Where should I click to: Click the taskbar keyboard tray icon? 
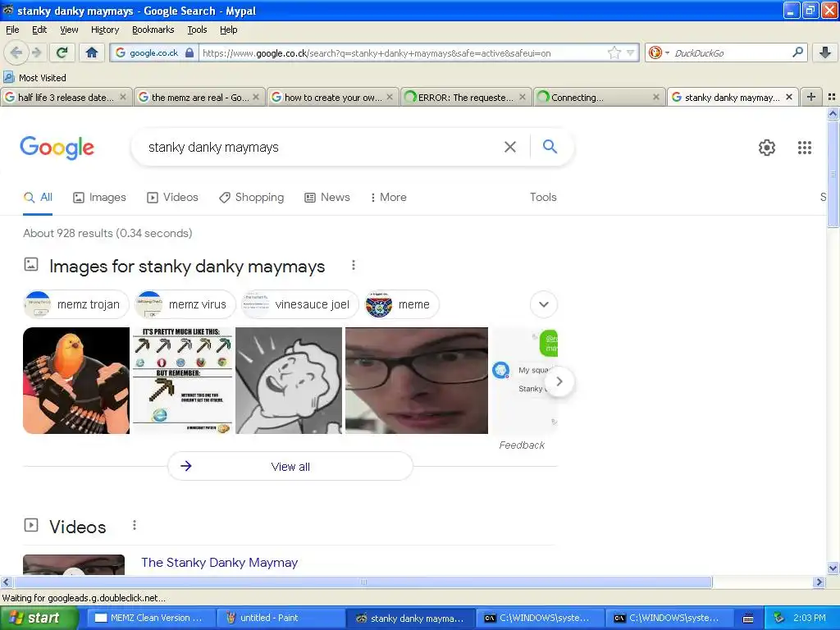(x=748, y=619)
